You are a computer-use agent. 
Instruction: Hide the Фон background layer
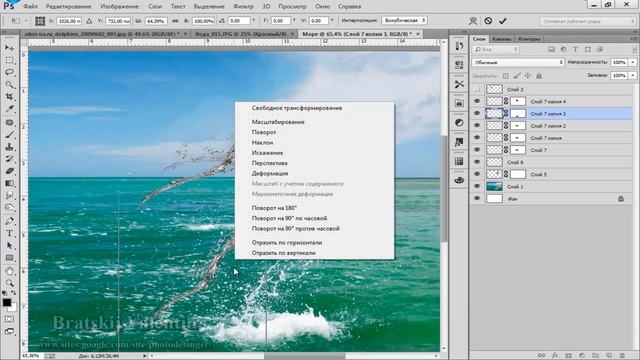click(477, 199)
